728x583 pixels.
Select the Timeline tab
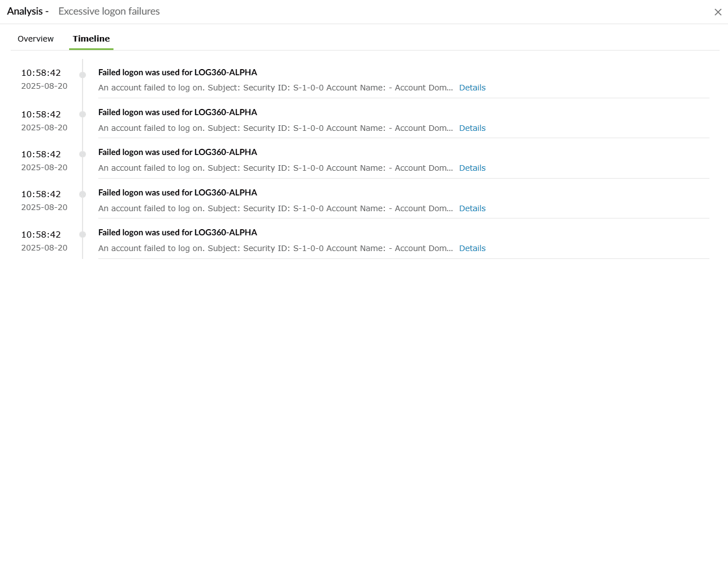pos(91,38)
